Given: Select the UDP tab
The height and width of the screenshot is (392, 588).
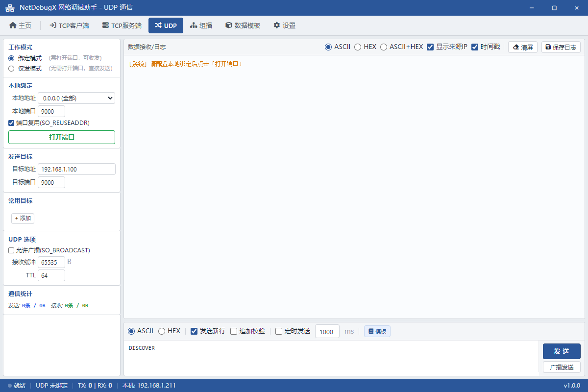Looking at the screenshot, I should point(166,25).
